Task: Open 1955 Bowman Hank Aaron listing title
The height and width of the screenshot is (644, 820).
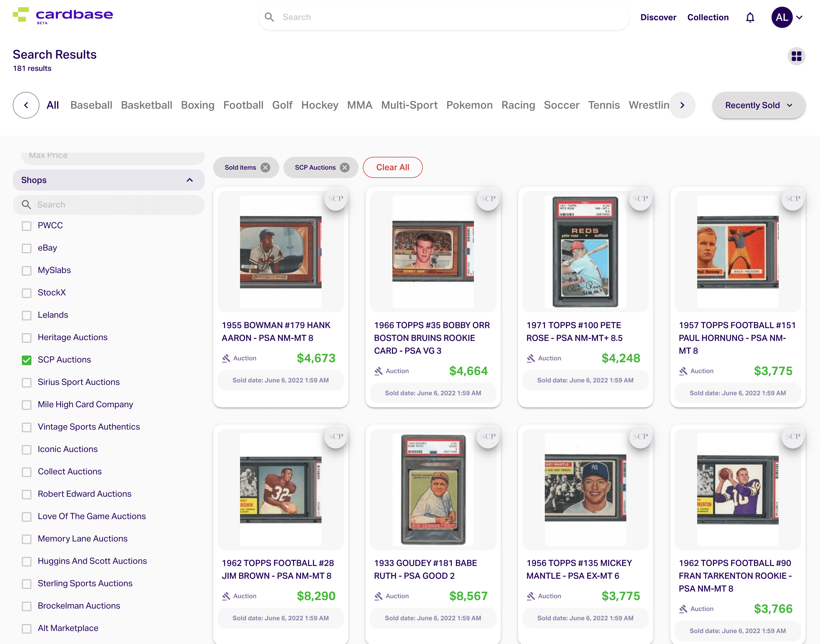Action: [x=276, y=332]
